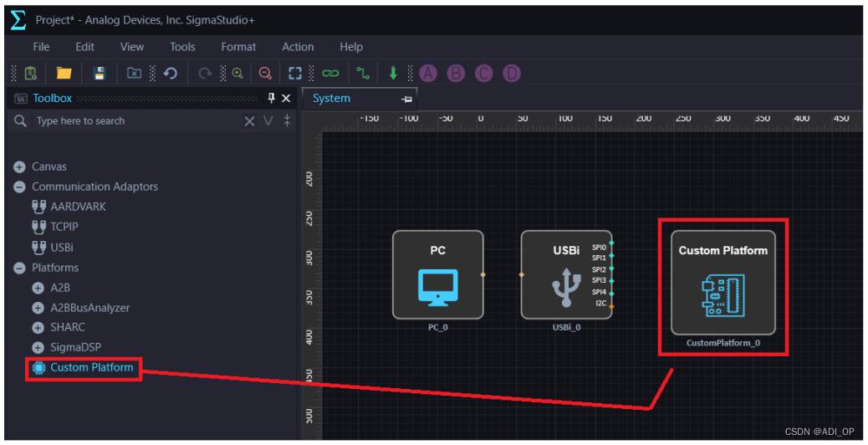Expand the SigmaDSP platform node
This screenshot has height=445, width=868.
pyautogui.click(x=38, y=348)
